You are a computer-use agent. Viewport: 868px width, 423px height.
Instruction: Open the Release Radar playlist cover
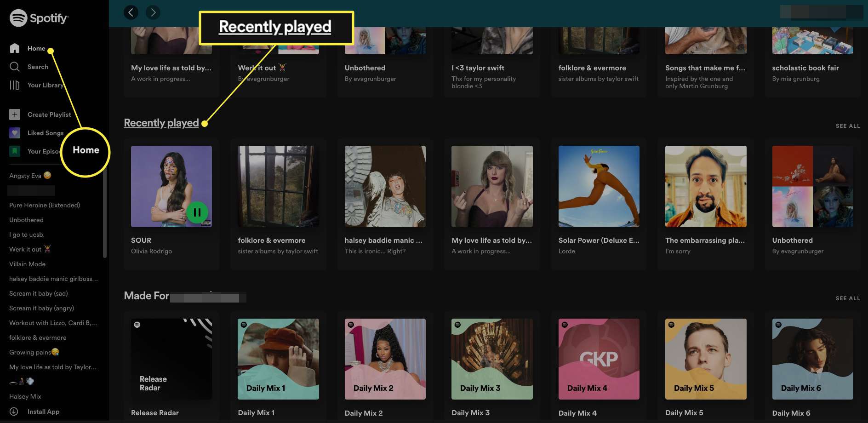(x=171, y=359)
